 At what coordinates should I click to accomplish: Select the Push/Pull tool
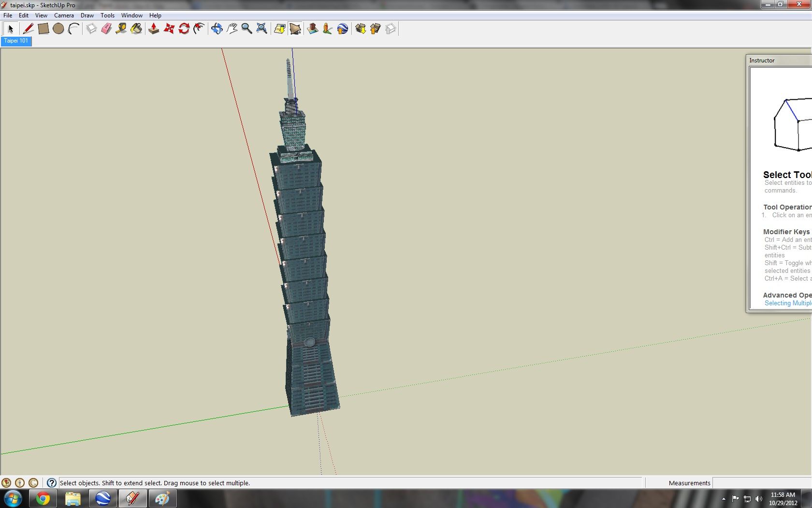tap(154, 29)
